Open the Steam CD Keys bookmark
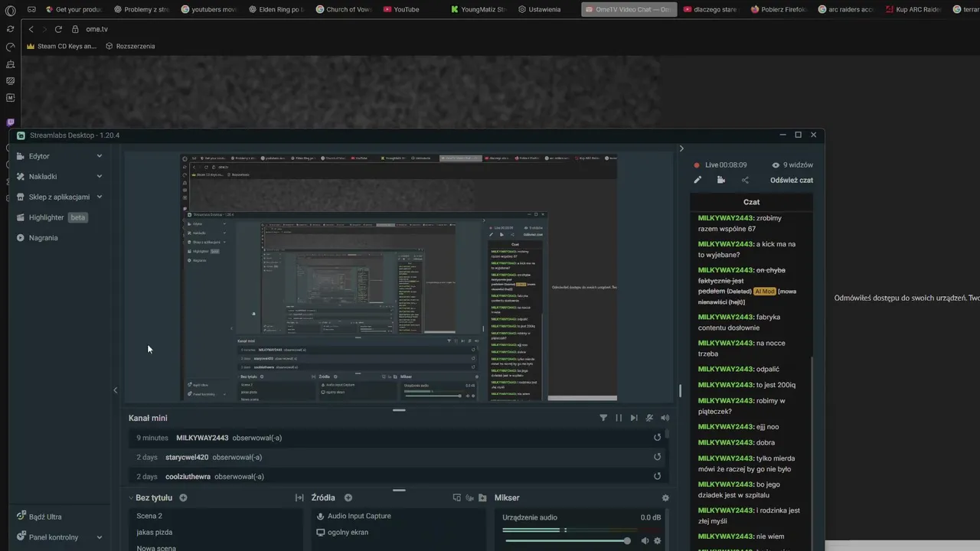 coord(61,46)
